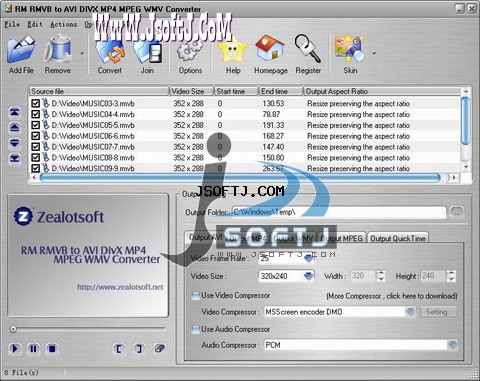
Task: Click the Remove trash can icon
Action: 58,50
